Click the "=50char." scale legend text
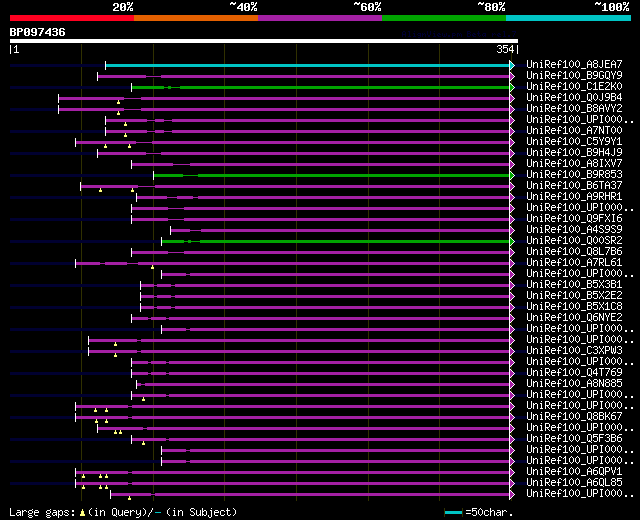The image size is (640, 520). [x=489, y=512]
